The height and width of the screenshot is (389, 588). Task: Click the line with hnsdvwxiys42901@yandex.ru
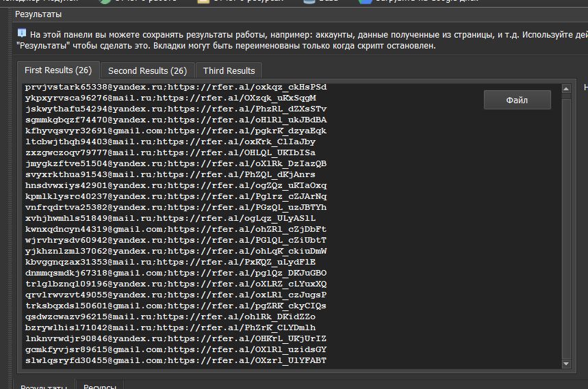click(x=176, y=186)
